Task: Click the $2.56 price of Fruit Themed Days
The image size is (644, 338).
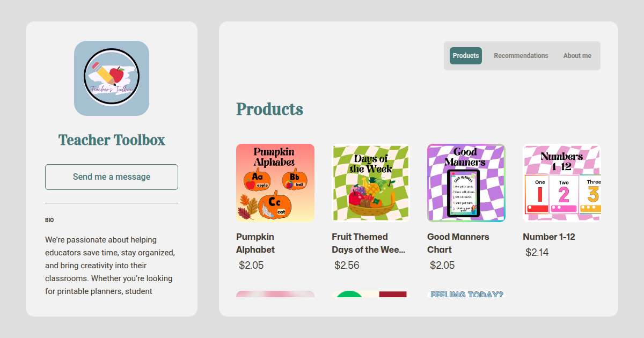Action: point(347,265)
